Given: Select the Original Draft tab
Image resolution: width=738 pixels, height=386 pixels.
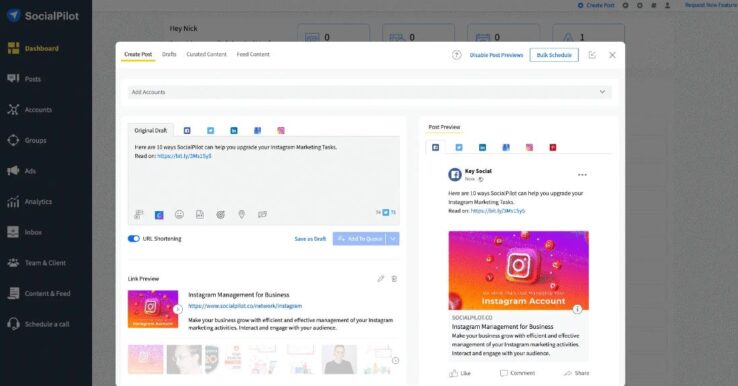Looking at the screenshot, I should [151, 130].
